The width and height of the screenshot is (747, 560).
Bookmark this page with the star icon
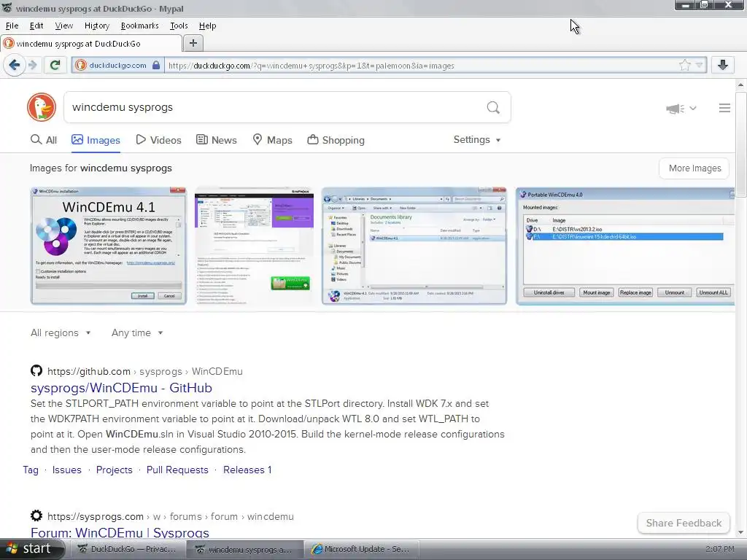(x=684, y=65)
